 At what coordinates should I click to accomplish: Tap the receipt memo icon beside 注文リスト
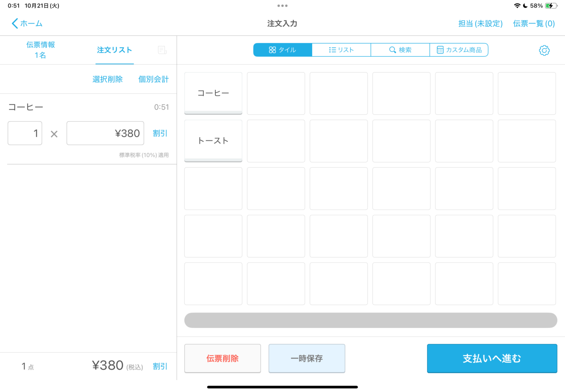pos(162,50)
